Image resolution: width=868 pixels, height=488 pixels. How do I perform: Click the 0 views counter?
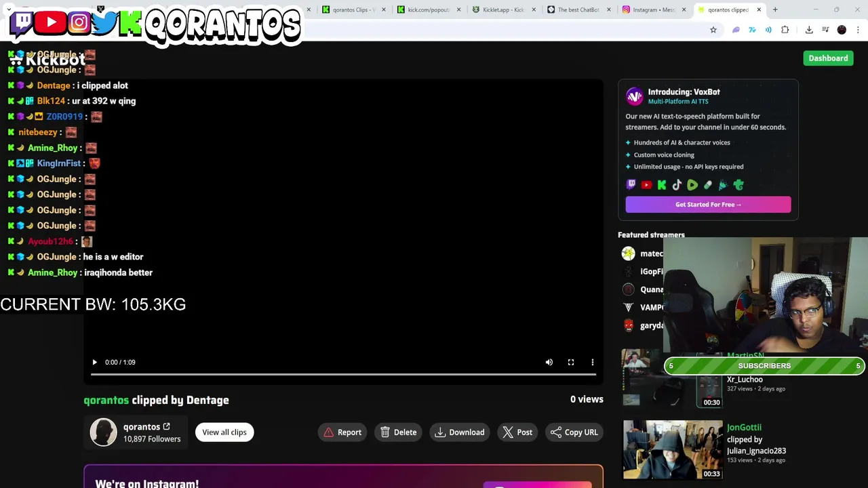click(587, 399)
